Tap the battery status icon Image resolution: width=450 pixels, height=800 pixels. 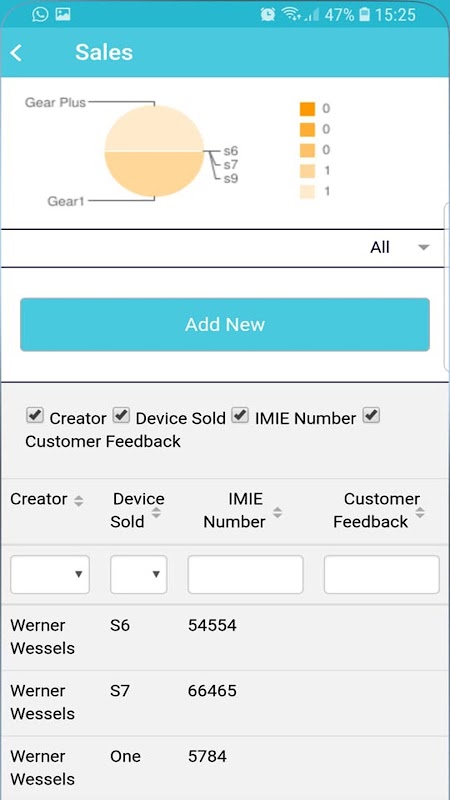[x=364, y=15]
